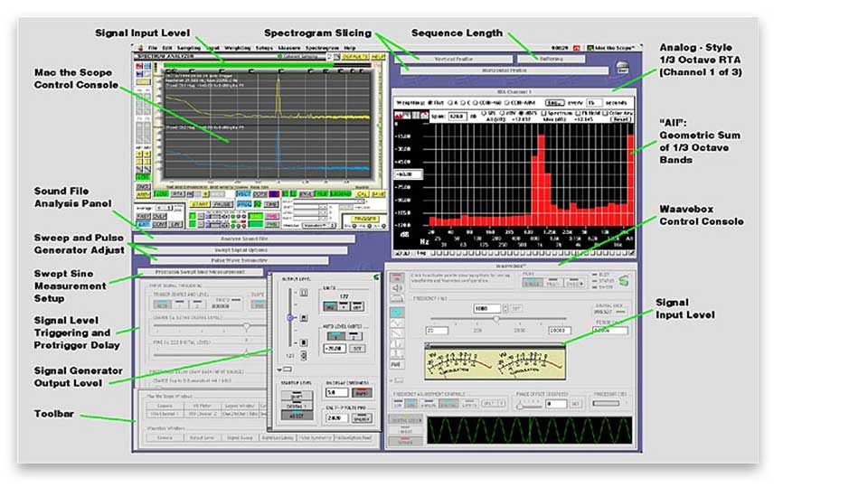Click the Precision Swept Sine Measurement title bar

(x=200, y=272)
